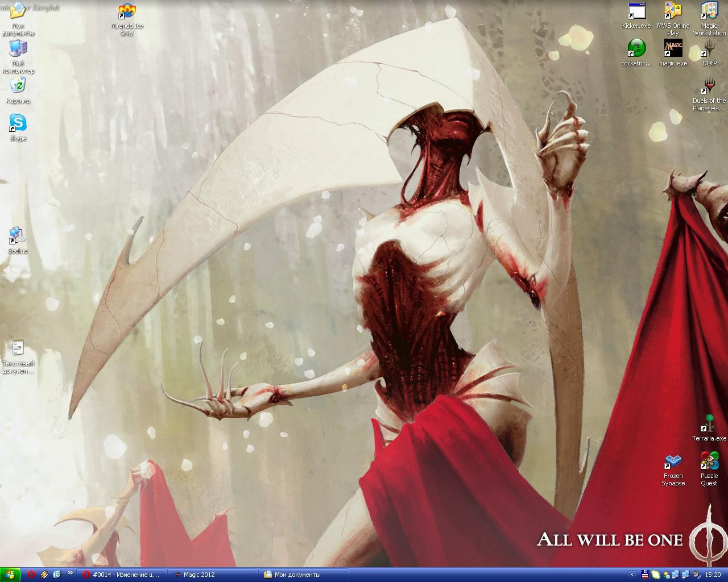Show hidden system tray icons
728x582 pixels.
click(631, 575)
